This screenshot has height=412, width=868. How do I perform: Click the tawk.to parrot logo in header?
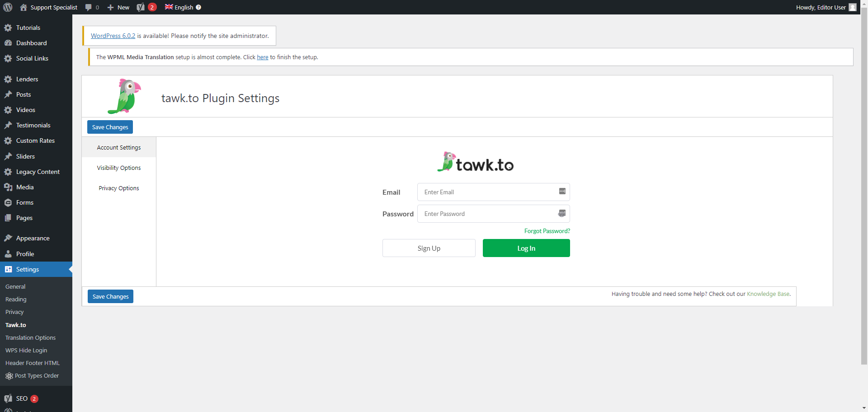(124, 96)
